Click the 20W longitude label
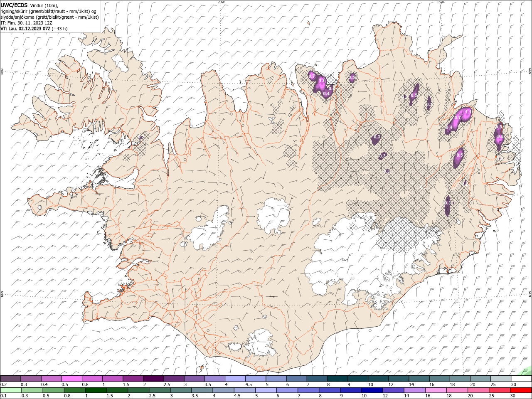This screenshot has height=399, width=532. (221, 2)
